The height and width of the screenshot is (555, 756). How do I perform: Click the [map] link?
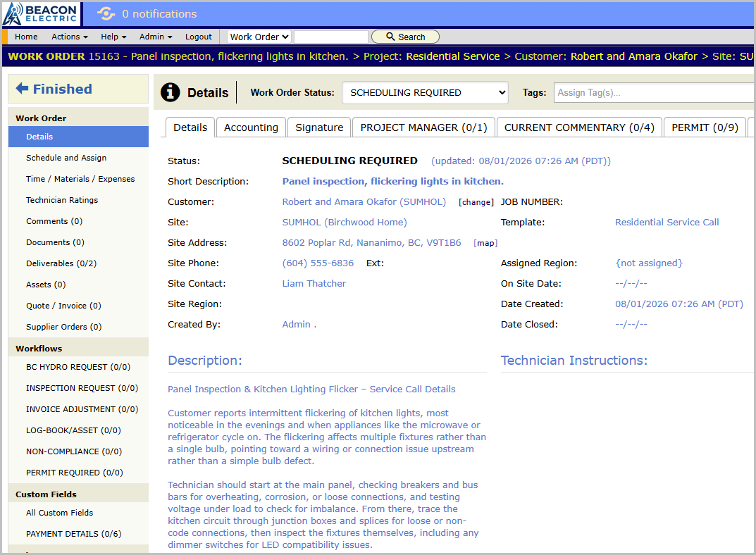click(x=485, y=243)
